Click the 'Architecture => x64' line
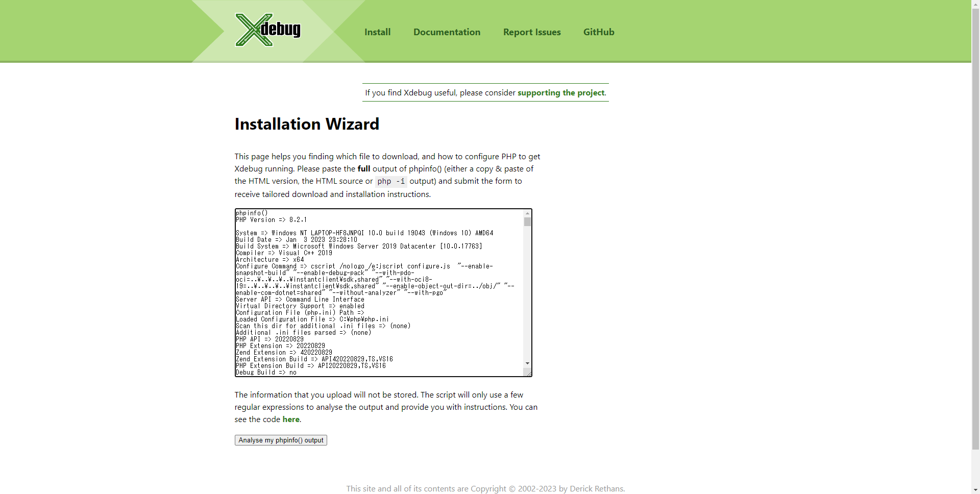 (269, 260)
